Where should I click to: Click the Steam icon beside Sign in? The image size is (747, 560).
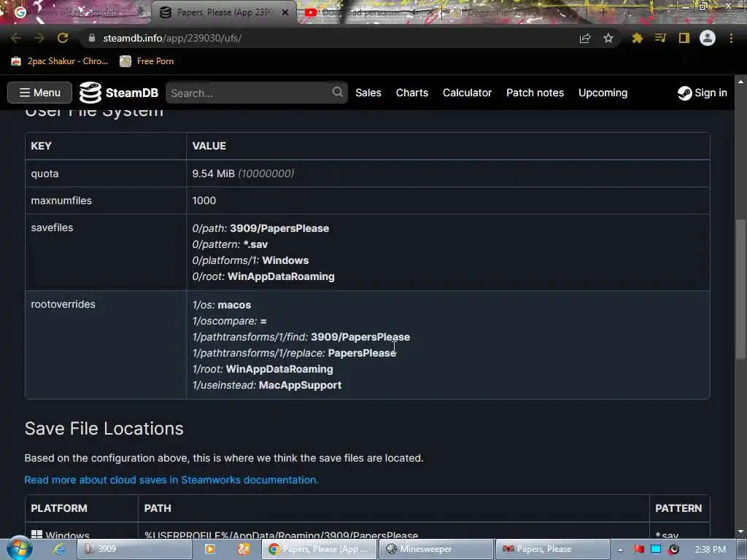click(684, 93)
